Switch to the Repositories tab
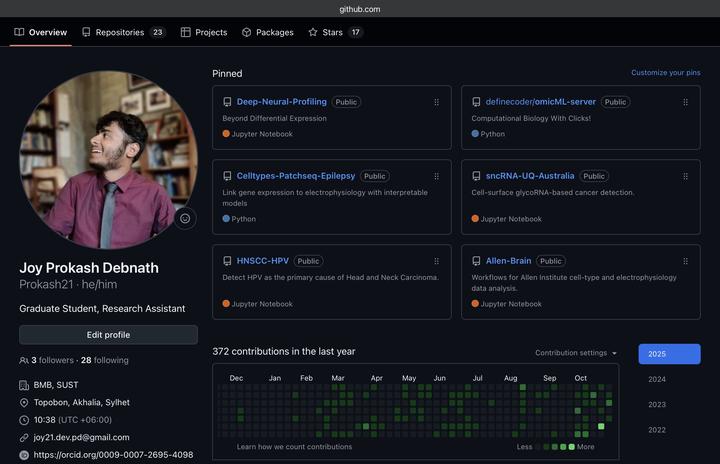This screenshot has width=720, height=464. 123,32
